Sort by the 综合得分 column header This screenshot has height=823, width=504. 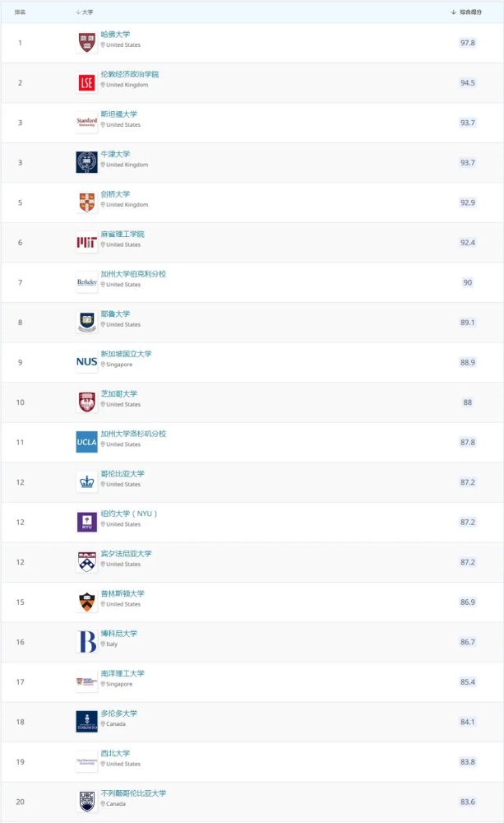(466, 12)
